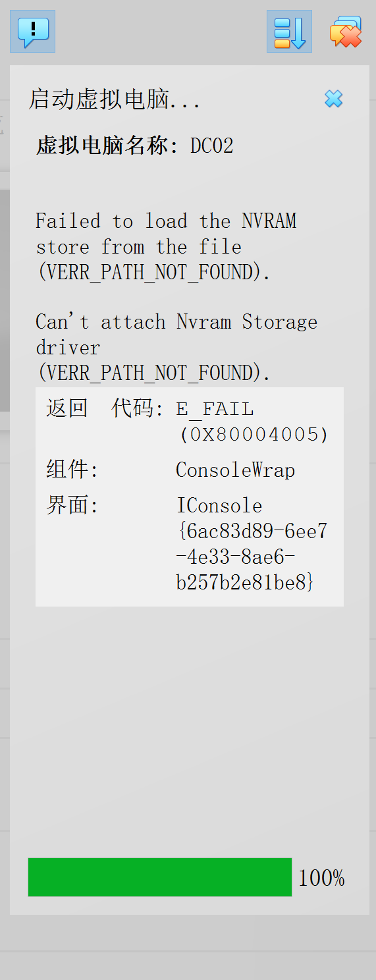Click the IConsole interface name
Screen dimensions: 376x980
[219, 505]
